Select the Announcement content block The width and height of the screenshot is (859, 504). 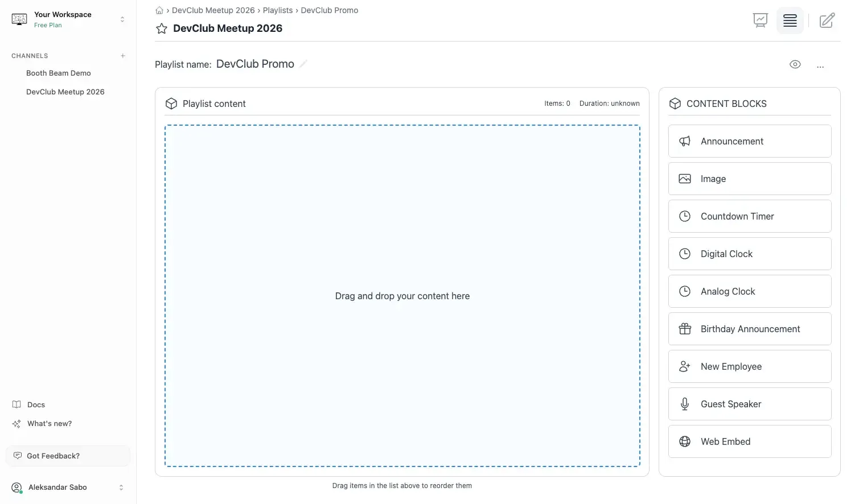click(750, 141)
